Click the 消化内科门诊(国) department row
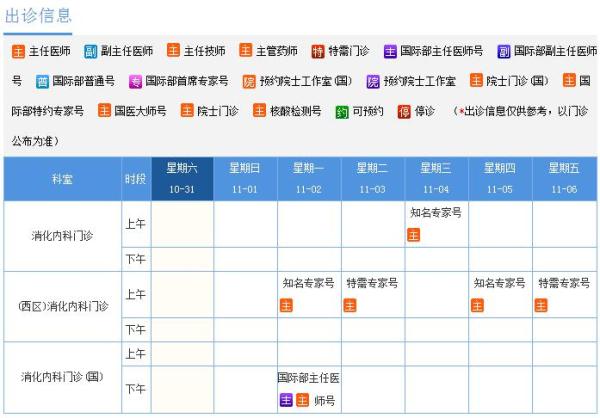The width and height of the screenshot is (600, 418). point(62,377)
